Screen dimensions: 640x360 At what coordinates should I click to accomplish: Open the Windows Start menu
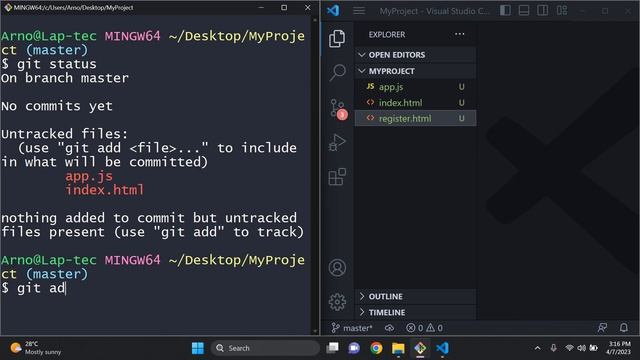coord(198,348)
